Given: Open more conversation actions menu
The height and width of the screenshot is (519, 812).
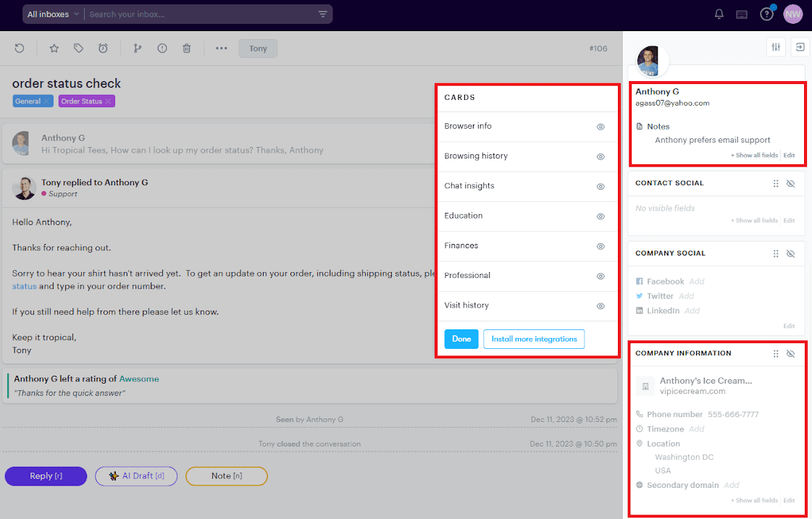Looking at the screenshot, I should (x=222, y=48).
